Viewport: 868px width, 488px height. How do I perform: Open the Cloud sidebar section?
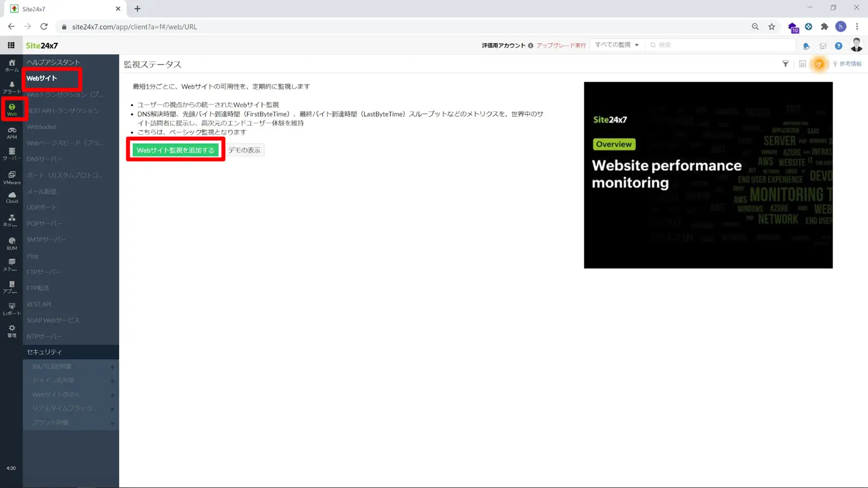pyautogui.click(x=11, y=197)
